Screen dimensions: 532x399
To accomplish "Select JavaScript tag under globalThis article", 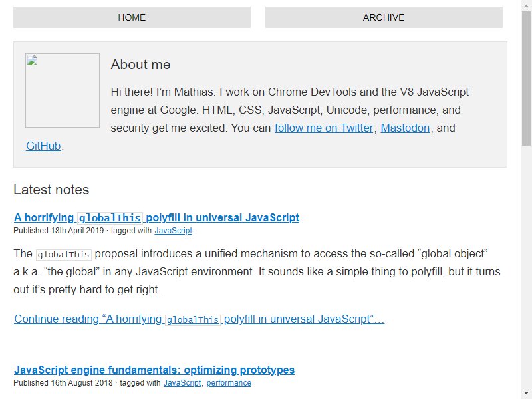I will [x=173, y=231].
